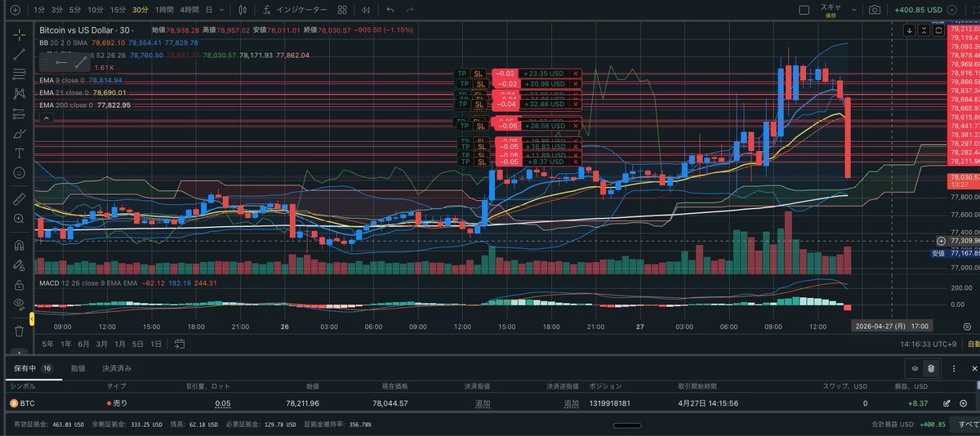This screenshot has height=436, width=980.
Task: Open the chart patterns tool
Action: (x=19, y=94)
